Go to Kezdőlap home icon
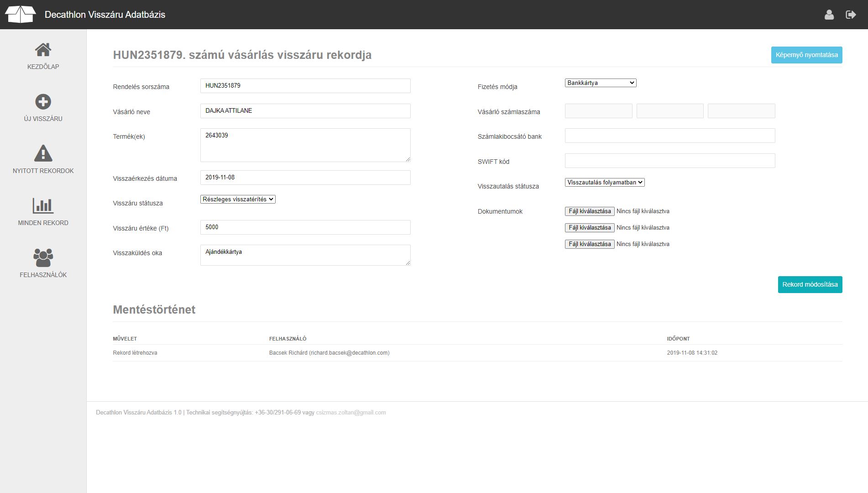Screen dimensions: 868x493 coord(43,50)
